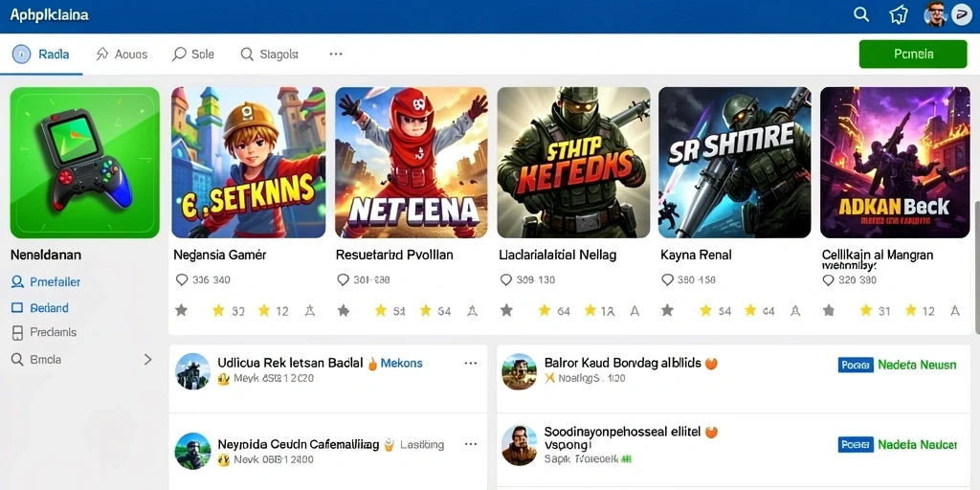Click the flag icon on the Resuetartd Pvolllan card
Viewport: 980px width, 490px height.
pos(472,310)
